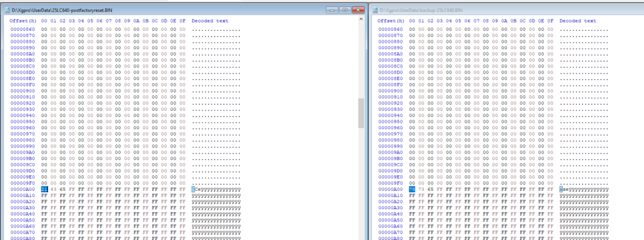Select highlighted byte 21 at offset 00000A00

click(45, 189)
